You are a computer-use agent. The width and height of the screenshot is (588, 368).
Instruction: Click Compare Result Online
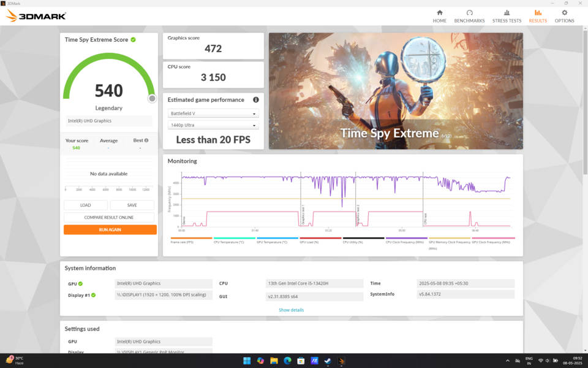click(109, 217)
